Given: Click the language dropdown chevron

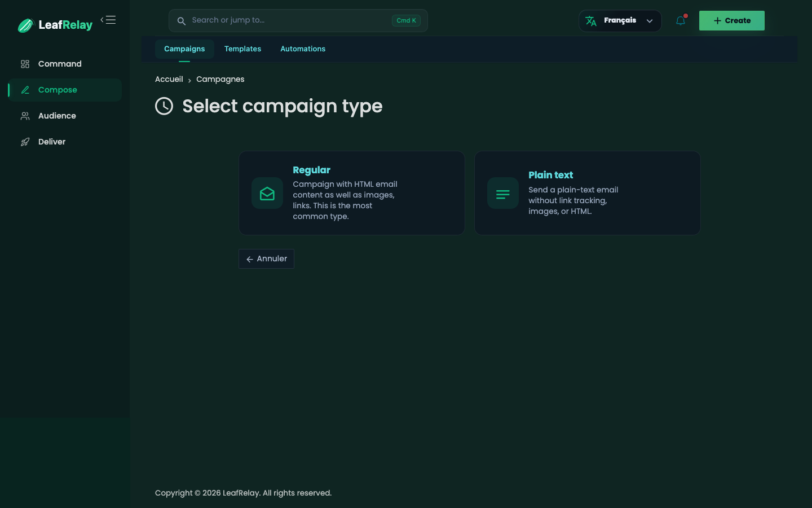Looking at the screenshot, I should coord(650,21).
